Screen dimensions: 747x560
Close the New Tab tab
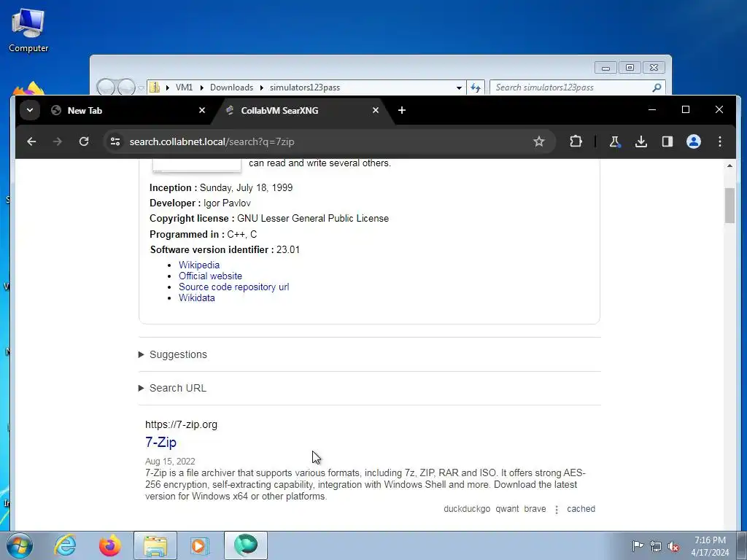pos(202,111)
